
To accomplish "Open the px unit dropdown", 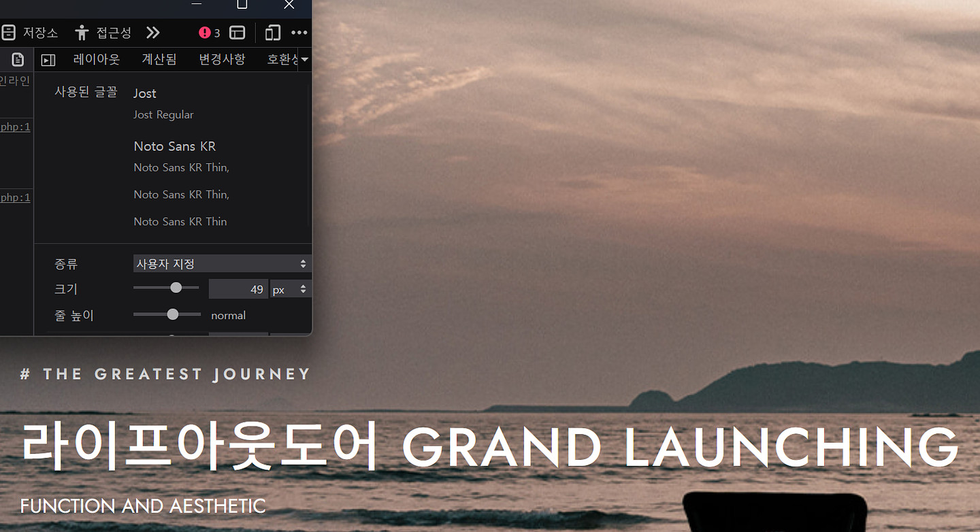I will point(291,289).
